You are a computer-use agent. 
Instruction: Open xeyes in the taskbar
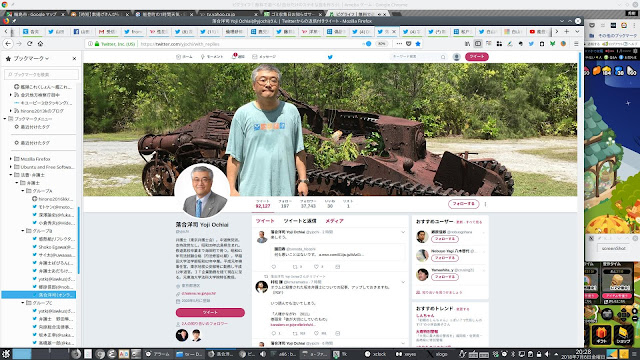(x=406, y=354)
